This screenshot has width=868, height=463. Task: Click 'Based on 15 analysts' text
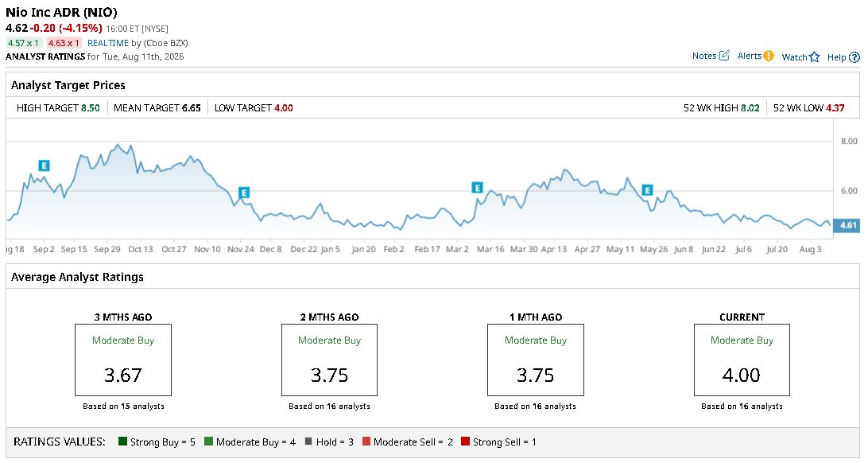[x=123, y=406]
